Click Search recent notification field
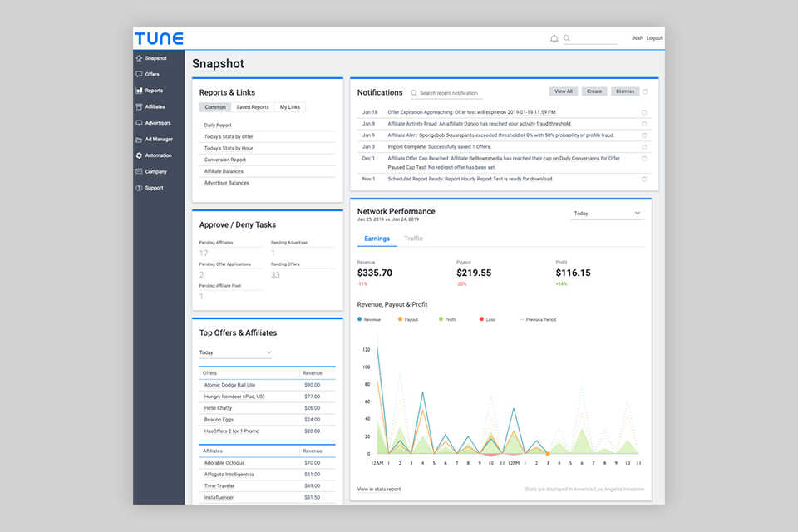798x532 pixels. point(449,93)
